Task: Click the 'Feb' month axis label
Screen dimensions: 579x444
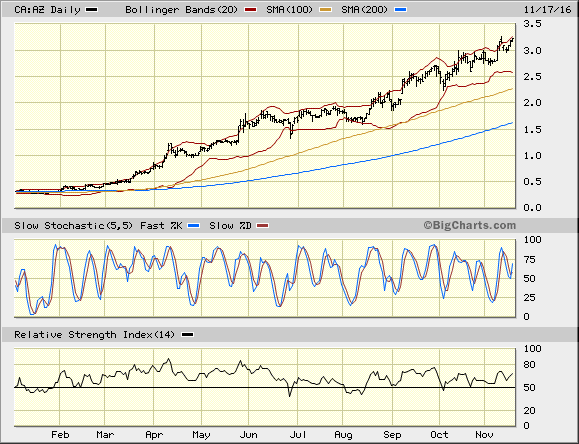Action: click(x=60, y=435)
